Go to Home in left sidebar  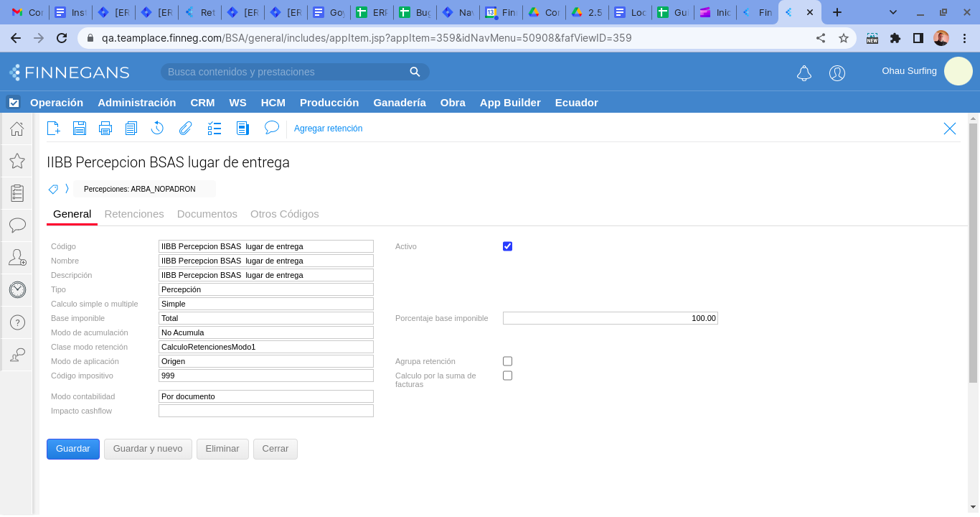(x=17, y=129)
